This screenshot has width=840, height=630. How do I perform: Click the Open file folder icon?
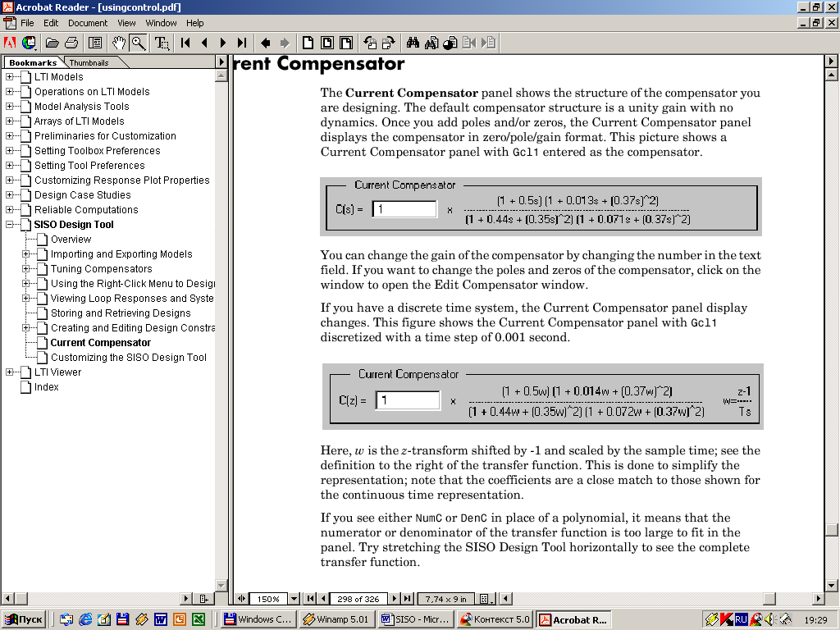click(x=52, y=43)
